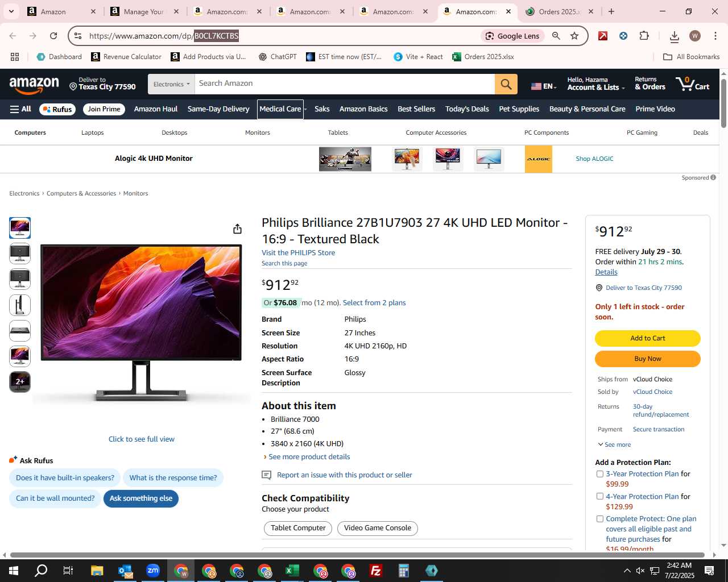This screenshot has height=582, width=728.
Task: Open the browser extensions puzzle icon
Action: 644,36
